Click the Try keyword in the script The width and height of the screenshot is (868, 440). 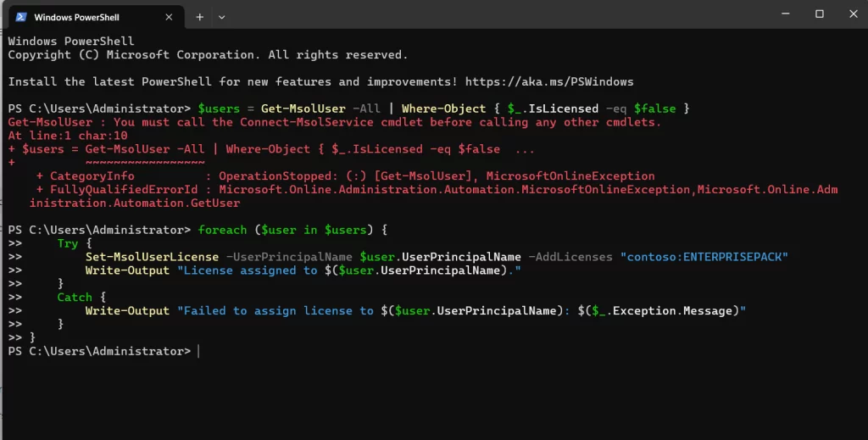68,243
